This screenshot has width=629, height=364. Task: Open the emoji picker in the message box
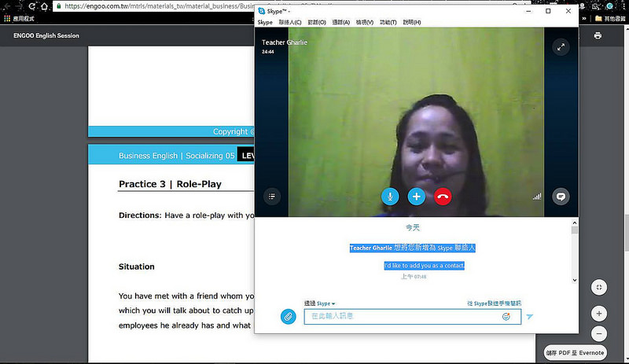[x=506, y=316]
